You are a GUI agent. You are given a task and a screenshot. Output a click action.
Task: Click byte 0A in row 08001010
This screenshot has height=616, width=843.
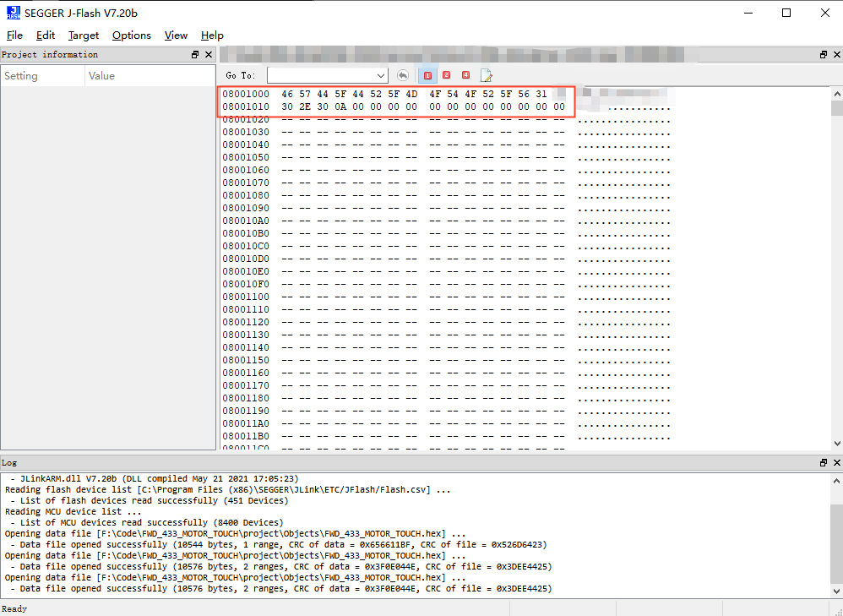340,106
